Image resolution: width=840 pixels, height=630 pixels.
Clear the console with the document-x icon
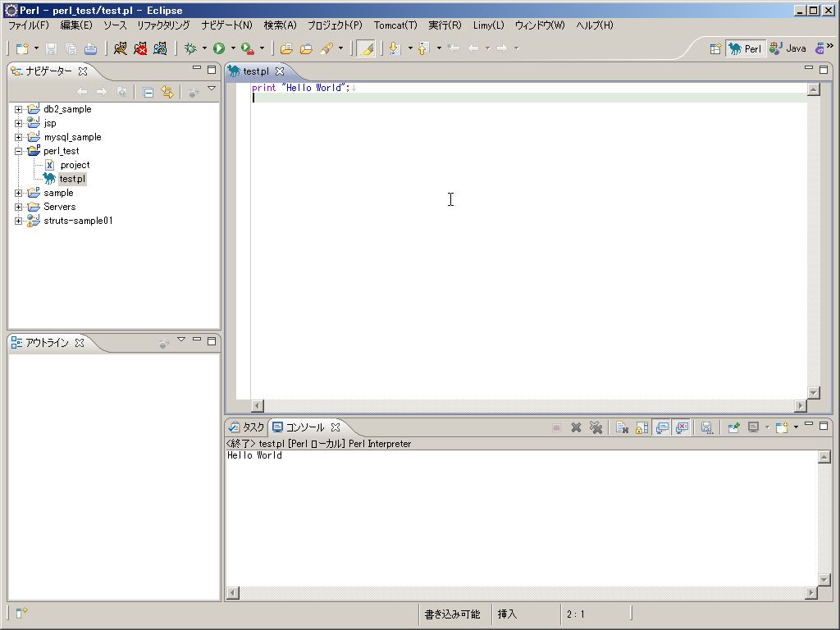coord(622,427)
